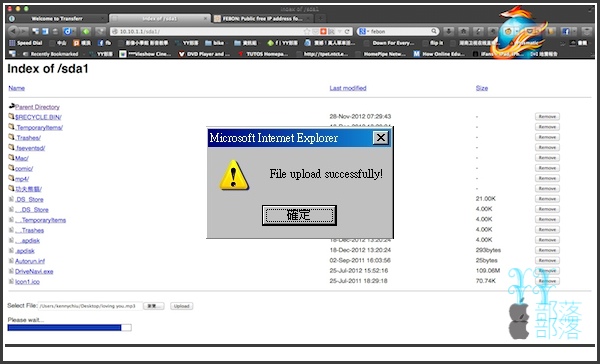Click the size value 21.00K
600x364 pixels.
point(486,199)
